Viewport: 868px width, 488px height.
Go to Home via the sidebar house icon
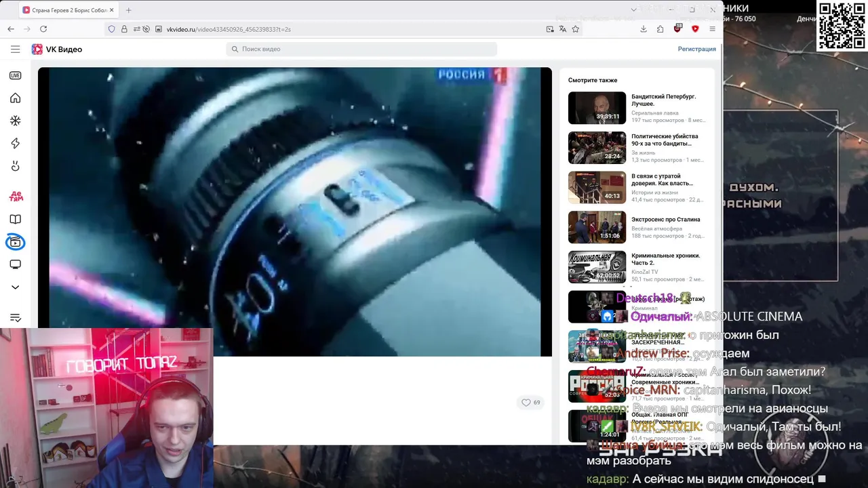(15, 98)
